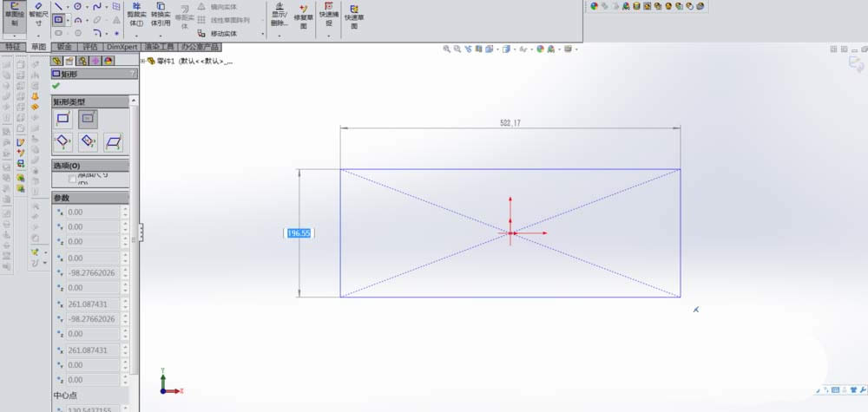Click the 快速捕捉 quick snaps tool
This screenshot has height=412, width=868.
(x=329, y=15)
